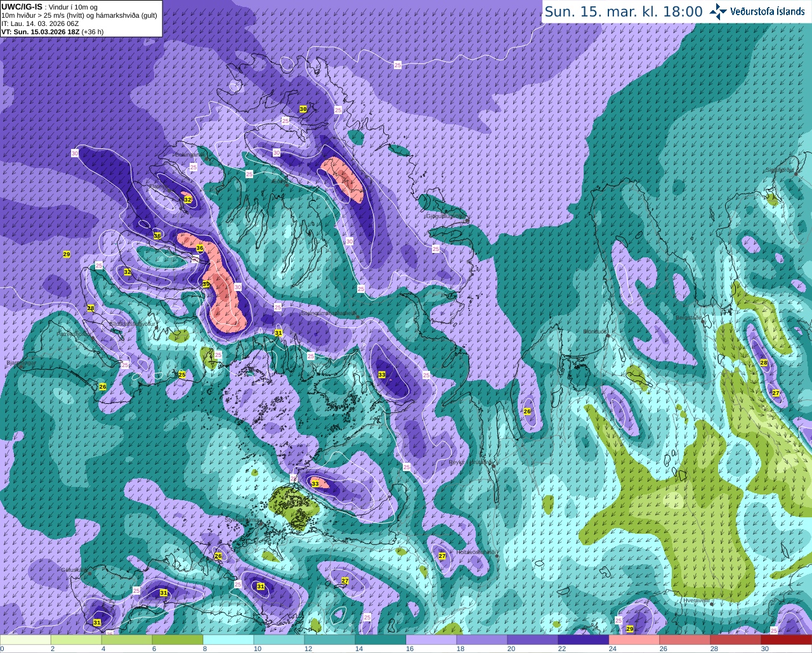Click the yellow 31 marker below Steingrímsfjarðarheiði
The image size is (812, 653).
tap(278, 333)
